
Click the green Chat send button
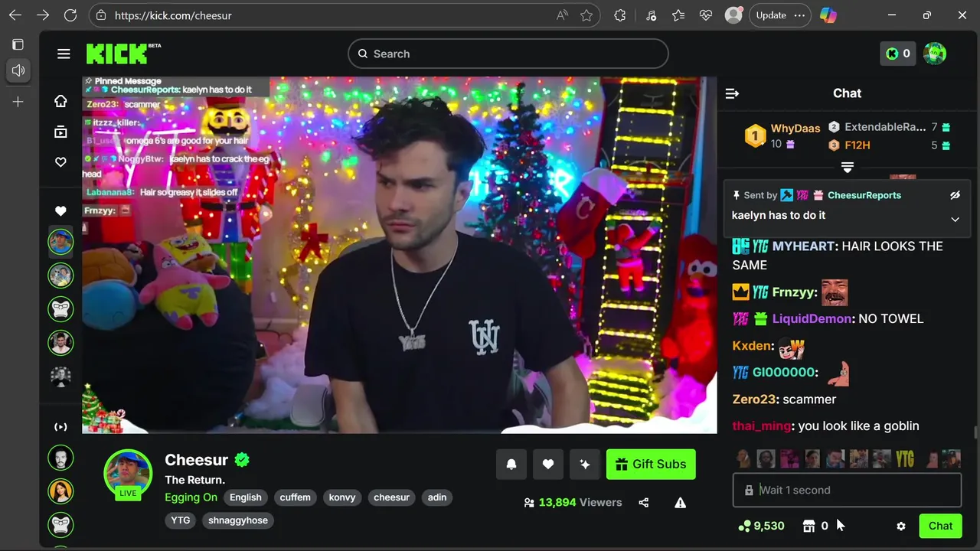940,526
